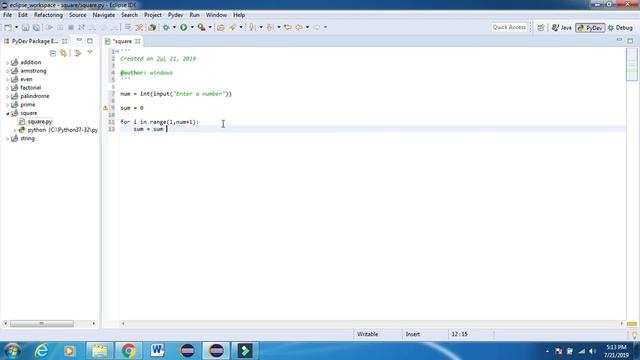This screenshot has height=360, width=640.
Task: Collapse the square project
Action: click(7, 113)
